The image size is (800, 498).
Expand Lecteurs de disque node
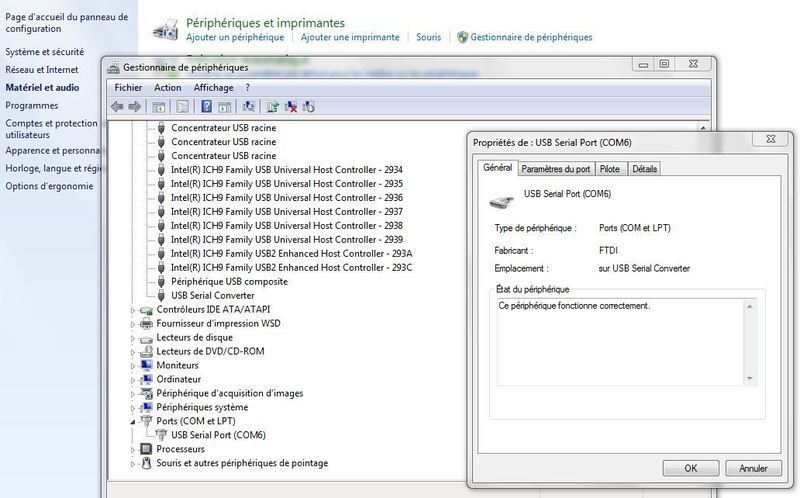click(x=133, y=338)
